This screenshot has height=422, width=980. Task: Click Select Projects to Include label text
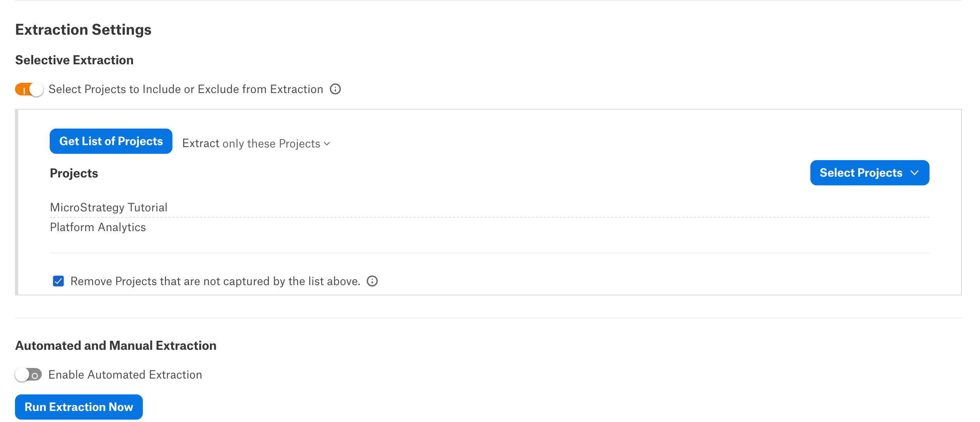click(x=186, y=89)
